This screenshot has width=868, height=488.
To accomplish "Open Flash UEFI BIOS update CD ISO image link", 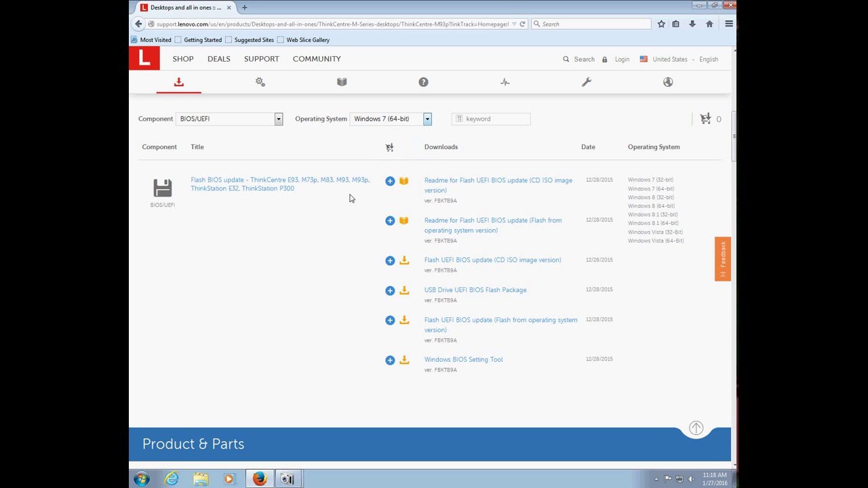I will coord(493,260).
